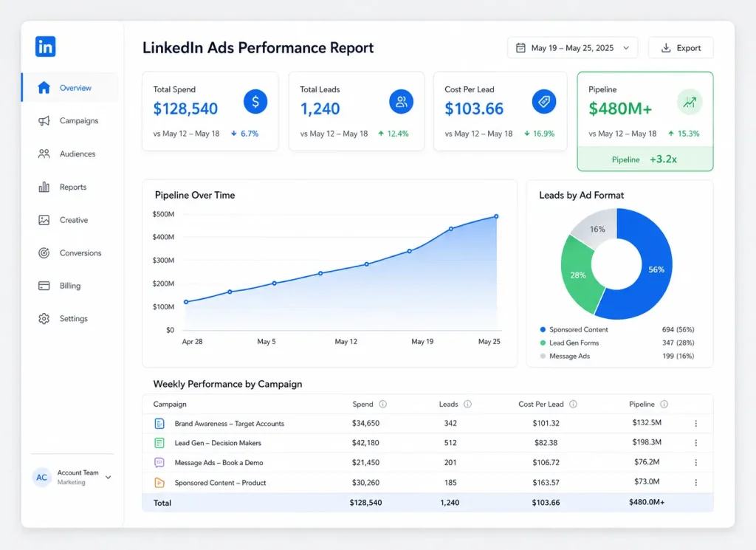The image size is (756, 550).
Task: Open the Creative menu item
Action: (70, 220)
